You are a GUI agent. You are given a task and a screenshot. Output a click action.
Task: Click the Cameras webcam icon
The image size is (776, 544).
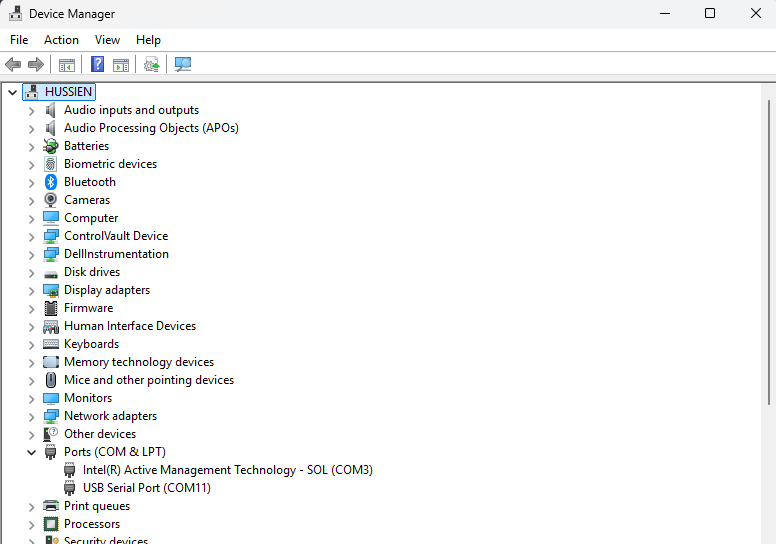(x=50, y=200)
